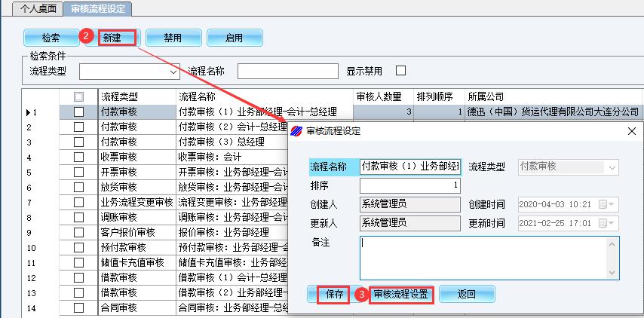This screenshot has width=644, height=318.
Task: Click the 启用 enable button
Action: (x=234, y=38)
